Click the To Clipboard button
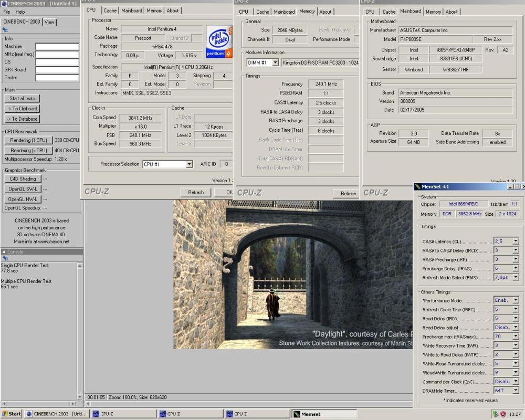This screenshot has width=525, height=420. [22, 109]
